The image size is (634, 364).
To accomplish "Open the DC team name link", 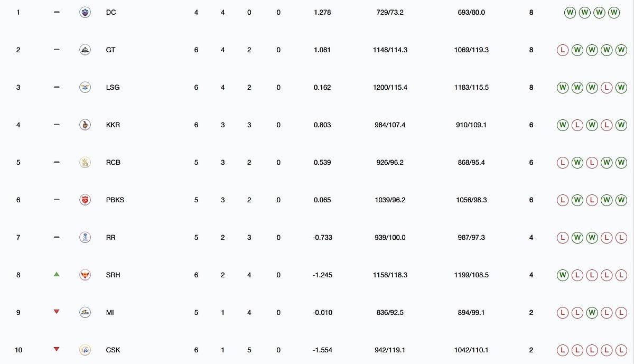I will [x=111, y=12].
